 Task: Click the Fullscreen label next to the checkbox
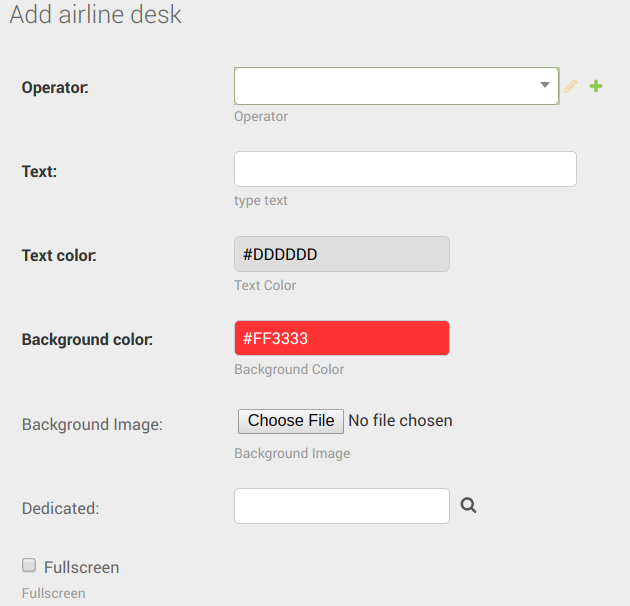(x=81, y=567)
